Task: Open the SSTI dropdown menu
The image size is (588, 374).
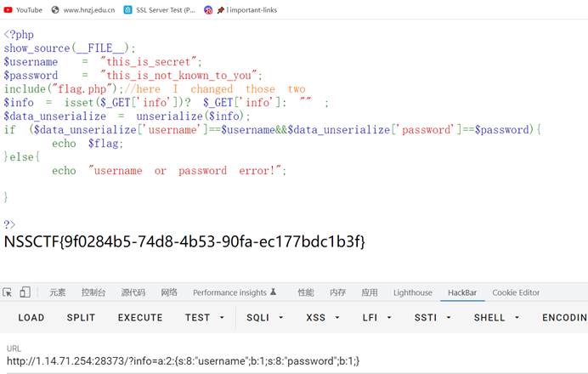Action: (432, 318)
